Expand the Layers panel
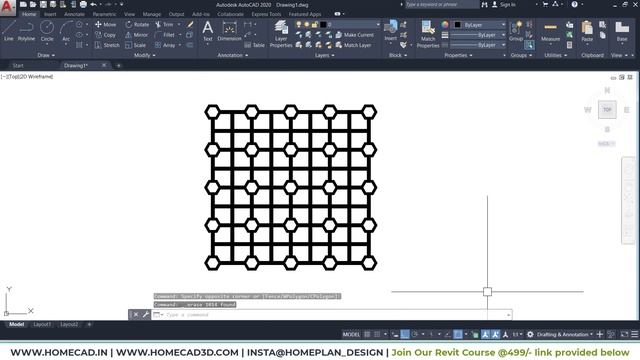640x360 pixels. click(x=324, y=55)
